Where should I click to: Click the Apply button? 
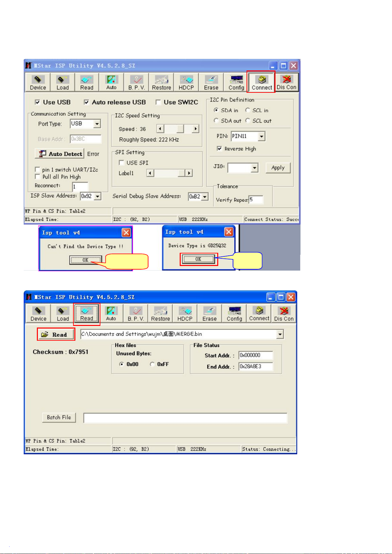(x=278, y=168)
